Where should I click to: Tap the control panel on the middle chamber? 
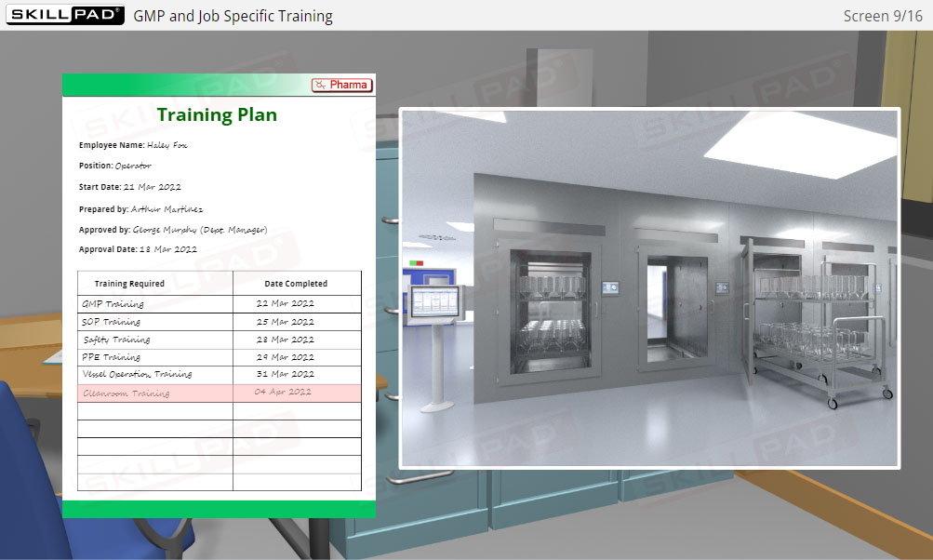tap(724, 287)
